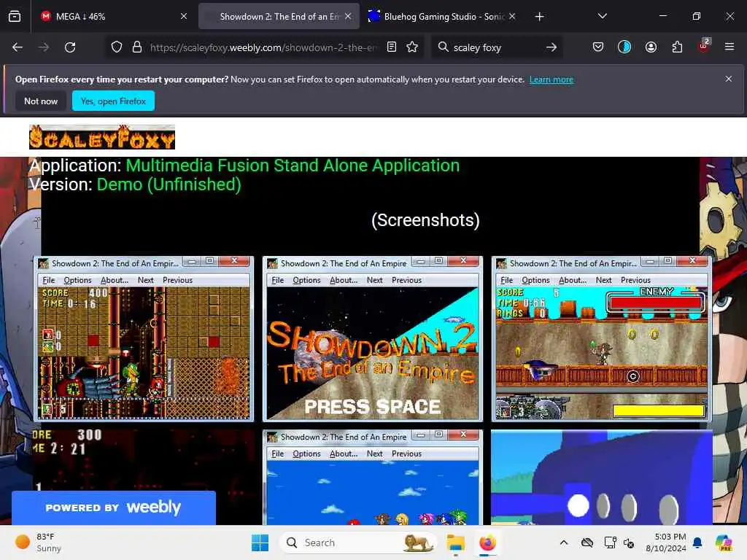Open the blue submarine screenshot

click(602, 478)
